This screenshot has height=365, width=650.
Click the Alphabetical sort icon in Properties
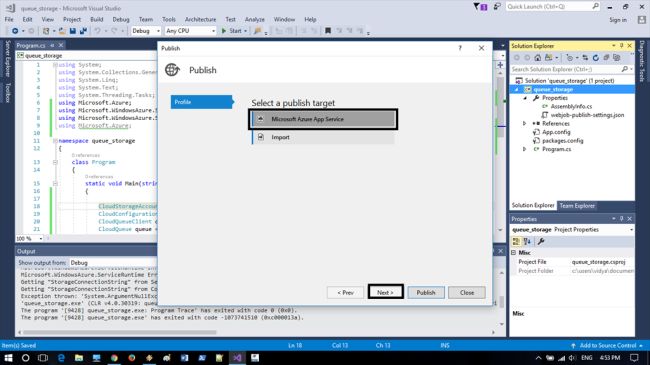coord(527,241)
